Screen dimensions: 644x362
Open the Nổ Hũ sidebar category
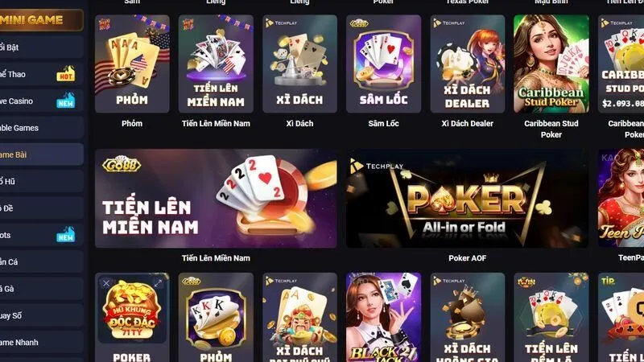(42, 181)
